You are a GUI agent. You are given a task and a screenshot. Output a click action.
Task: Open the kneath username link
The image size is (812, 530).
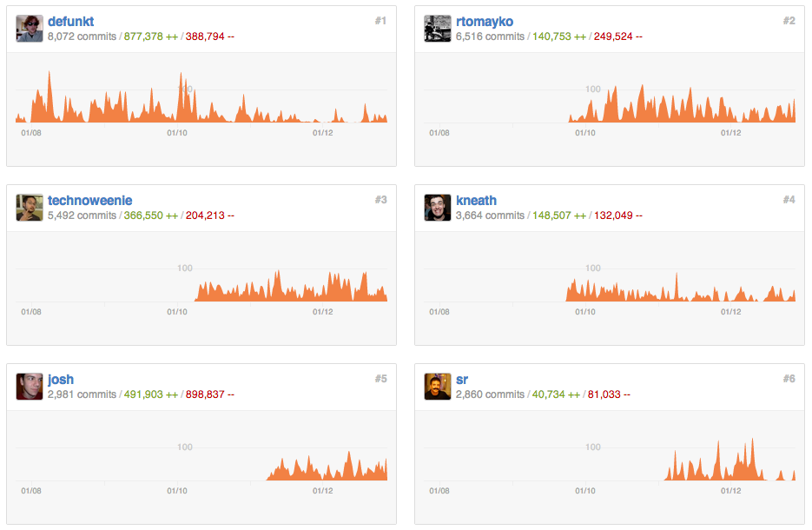click(x=476, y=200)
